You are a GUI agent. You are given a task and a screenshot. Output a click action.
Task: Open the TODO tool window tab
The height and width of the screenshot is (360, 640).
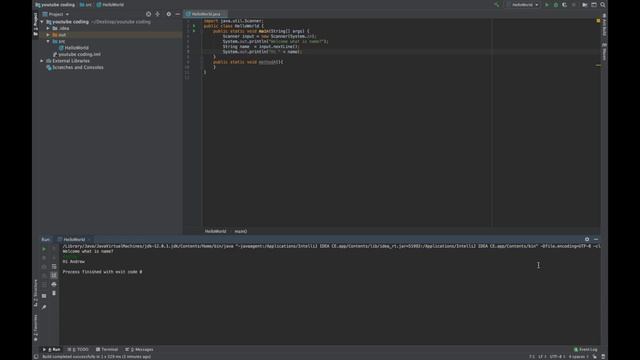click(x=78, y=349)
